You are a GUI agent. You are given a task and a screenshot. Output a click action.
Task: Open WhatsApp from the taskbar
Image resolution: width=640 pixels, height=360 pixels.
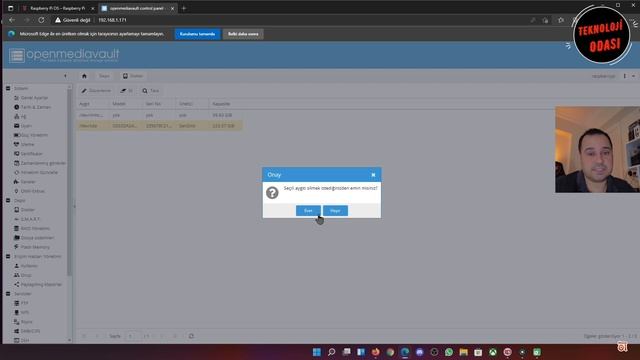[449, 352]
